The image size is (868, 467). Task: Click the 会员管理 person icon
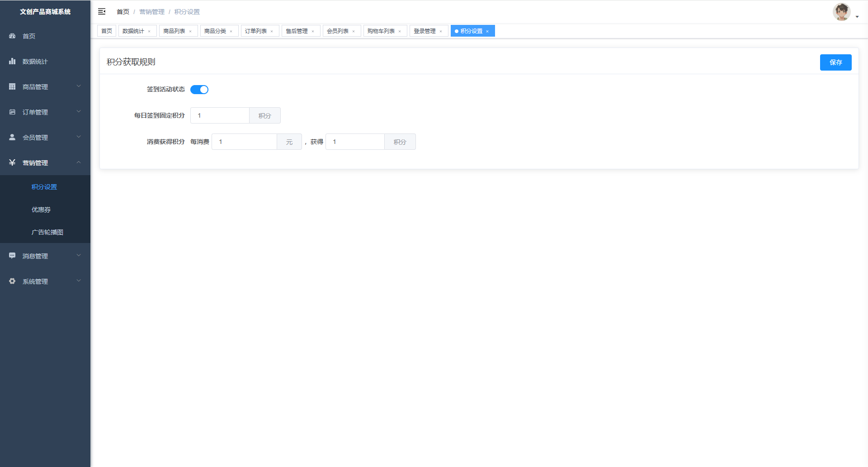pos(12,137)
